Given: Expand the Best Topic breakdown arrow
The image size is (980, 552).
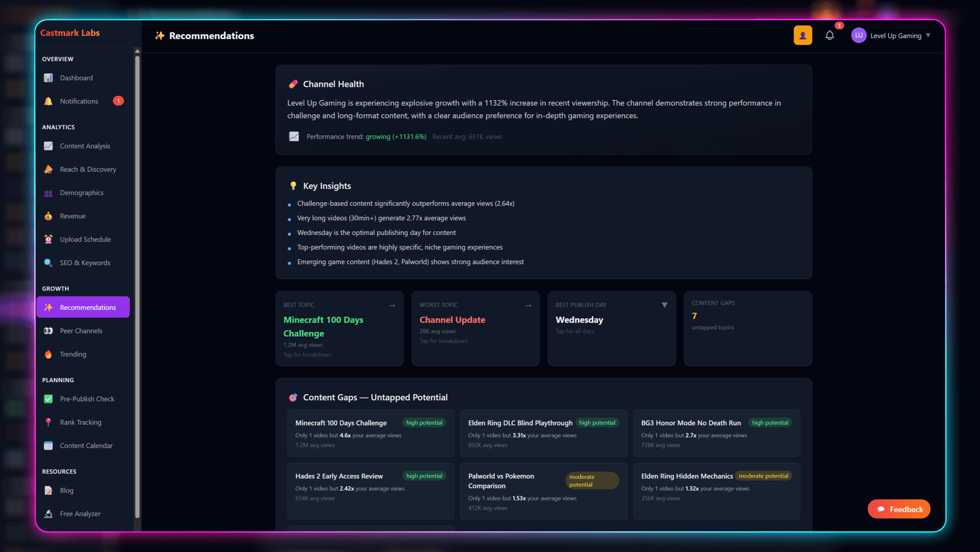Looking at the screenshot, I should click(392, 305).
